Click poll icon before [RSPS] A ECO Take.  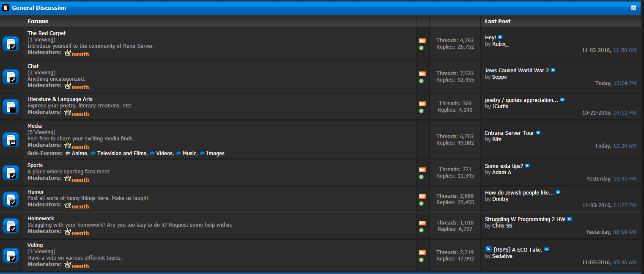[488, 249]
